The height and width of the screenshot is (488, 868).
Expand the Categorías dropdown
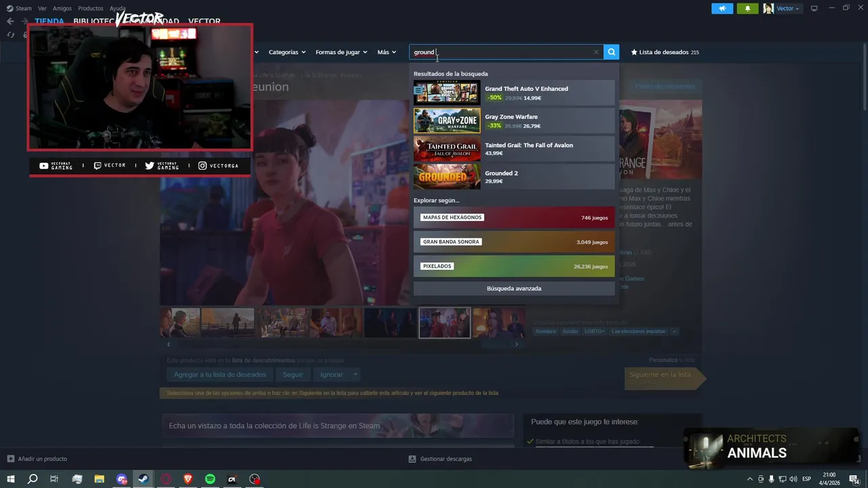coord(287,52)
